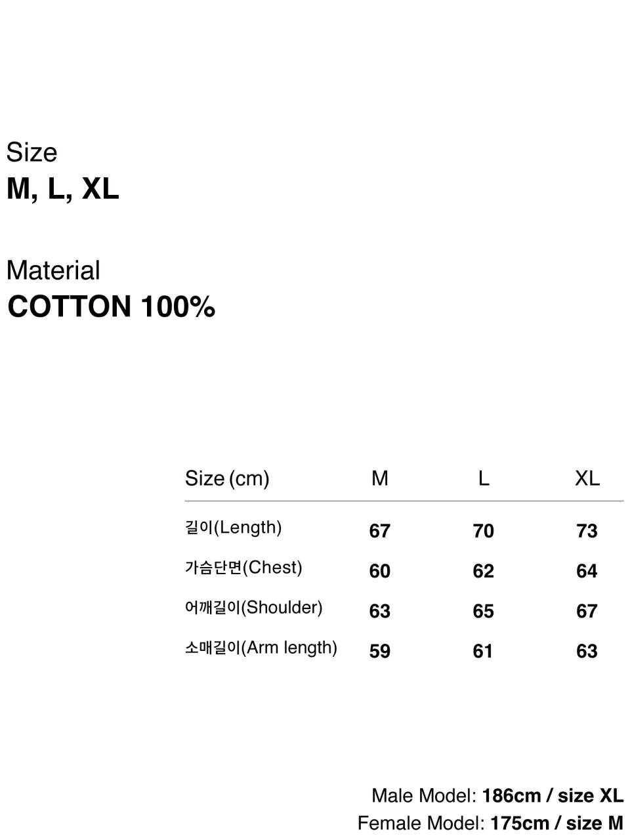
Task: Click the Arm length row label
Action: [x=261, y=648]
